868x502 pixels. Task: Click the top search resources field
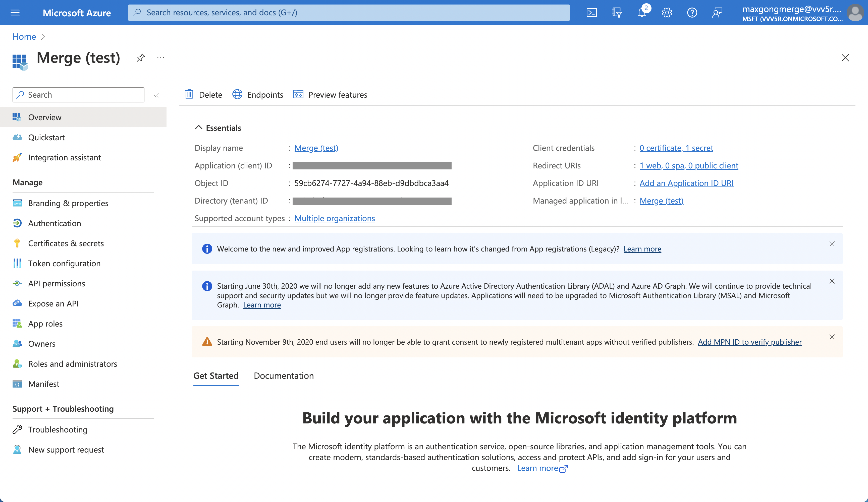[x=349, y=13]
